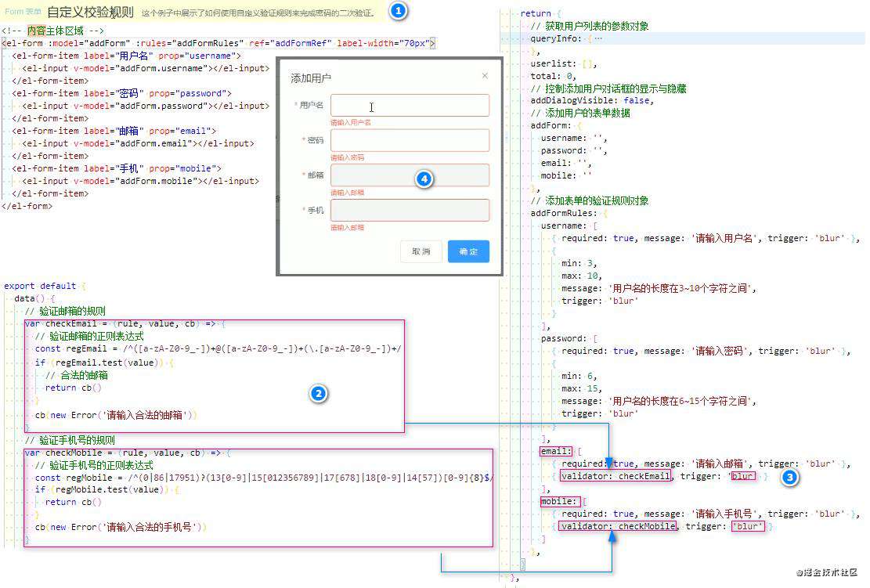Click "cb(new Error('请输入合法的手机号'))" line

[121, 527]
